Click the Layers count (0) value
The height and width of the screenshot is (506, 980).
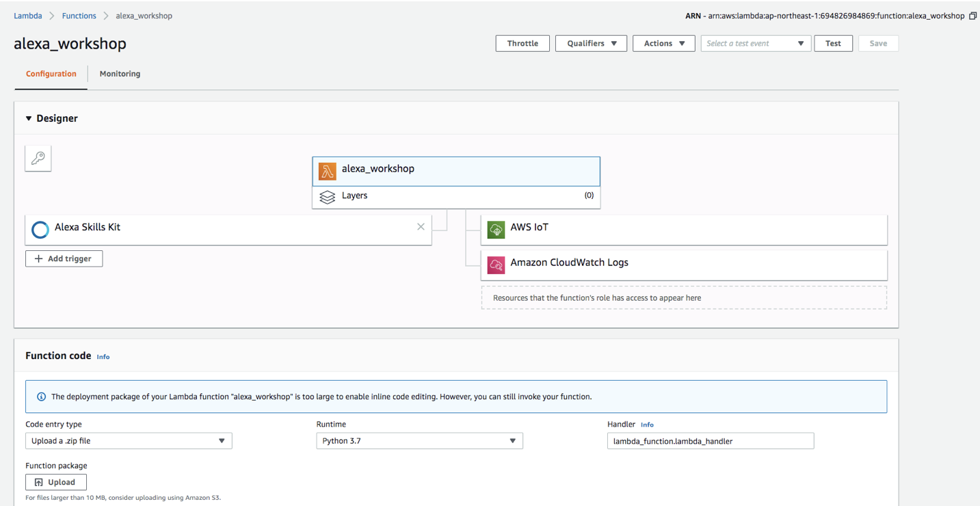click(x=589, y=196)
